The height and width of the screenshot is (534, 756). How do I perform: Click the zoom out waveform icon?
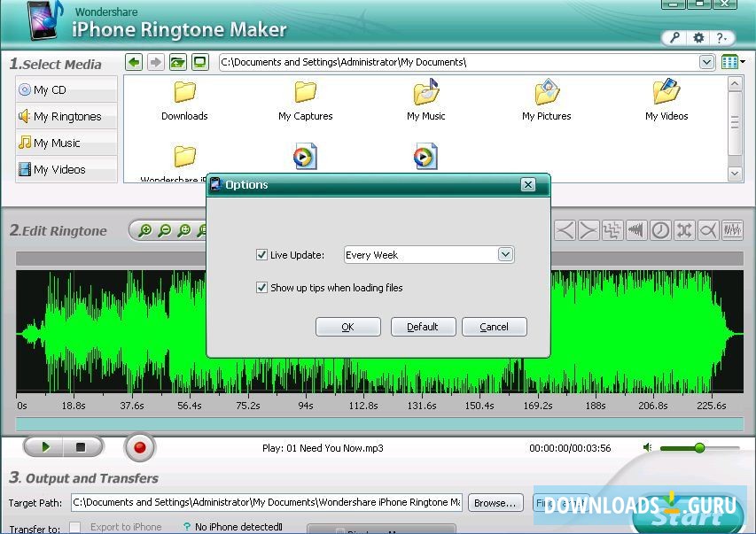[x=165, y=230]
